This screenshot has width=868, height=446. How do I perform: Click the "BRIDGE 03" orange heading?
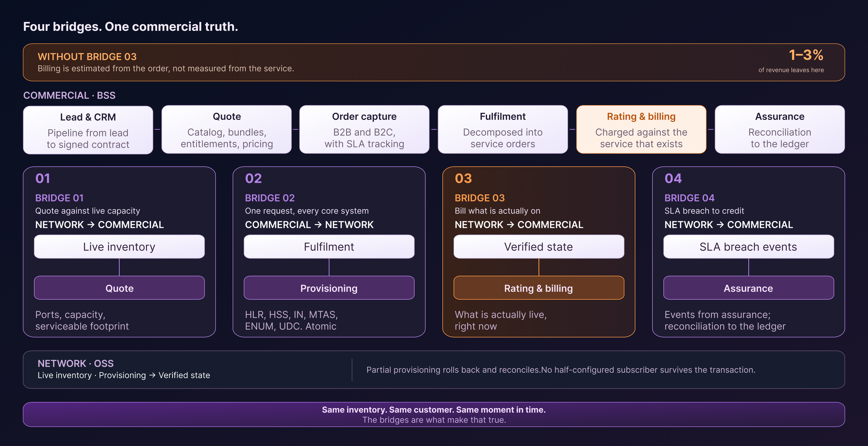tap(480, 198)
